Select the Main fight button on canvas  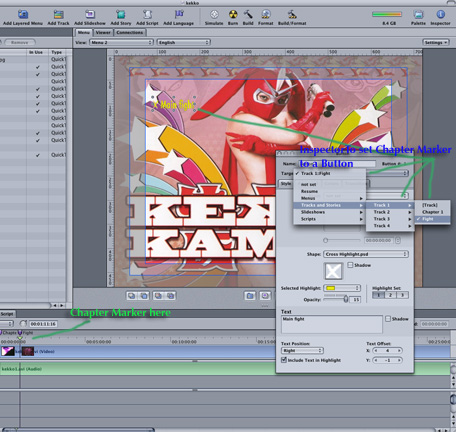tap(173, 105)
